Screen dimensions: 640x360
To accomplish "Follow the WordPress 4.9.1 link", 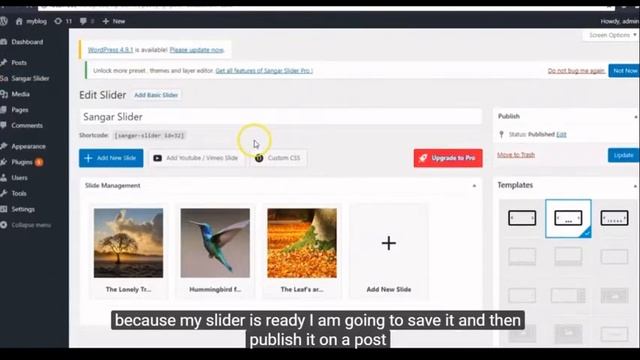I will click(111, 50).
